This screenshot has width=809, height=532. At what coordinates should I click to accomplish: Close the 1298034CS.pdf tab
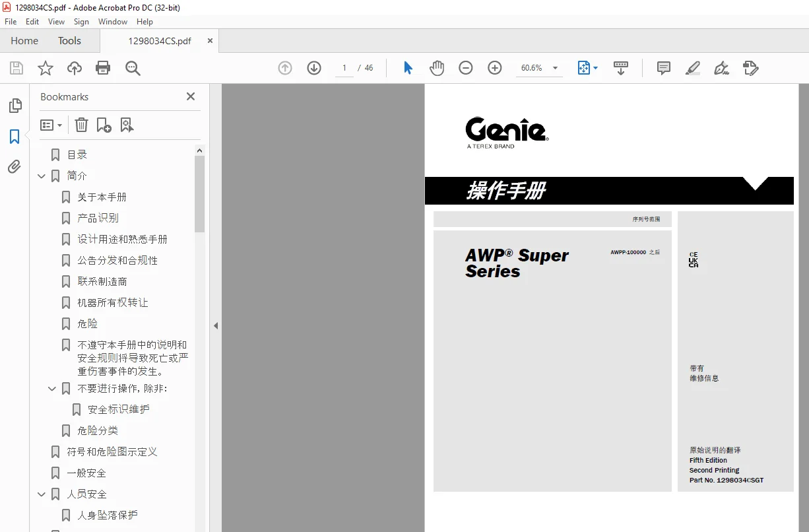pos(210,40)
